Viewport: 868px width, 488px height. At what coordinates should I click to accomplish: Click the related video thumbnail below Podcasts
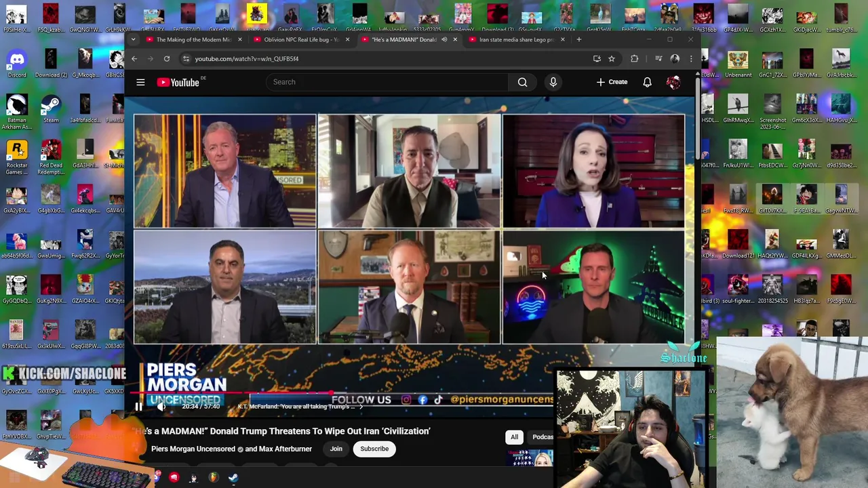(x=530, y=458)
